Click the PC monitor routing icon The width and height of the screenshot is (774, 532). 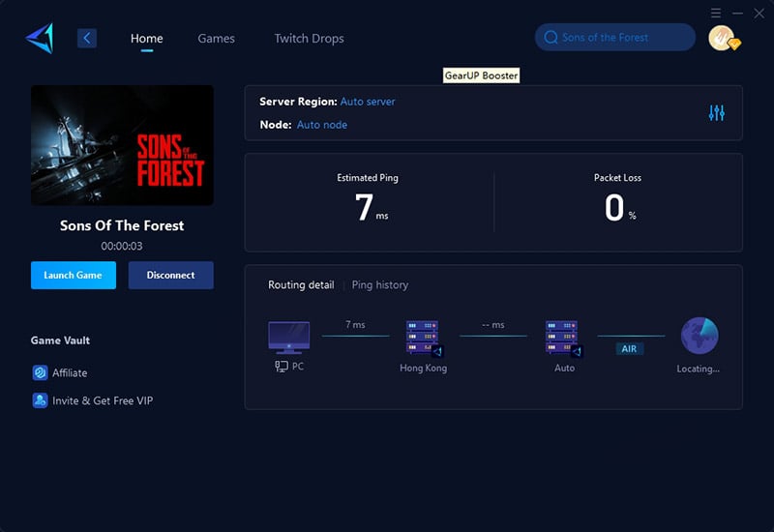click(x=288, y=338)
